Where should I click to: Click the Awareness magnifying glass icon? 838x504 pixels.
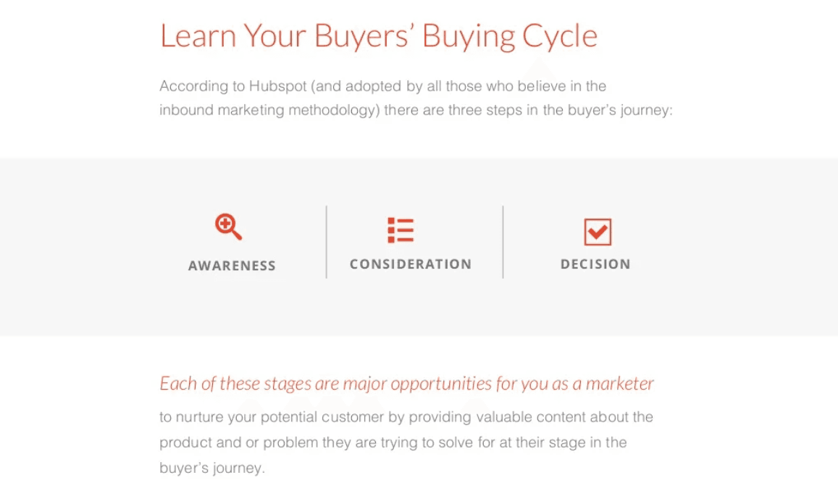click(x=229, y=227)
